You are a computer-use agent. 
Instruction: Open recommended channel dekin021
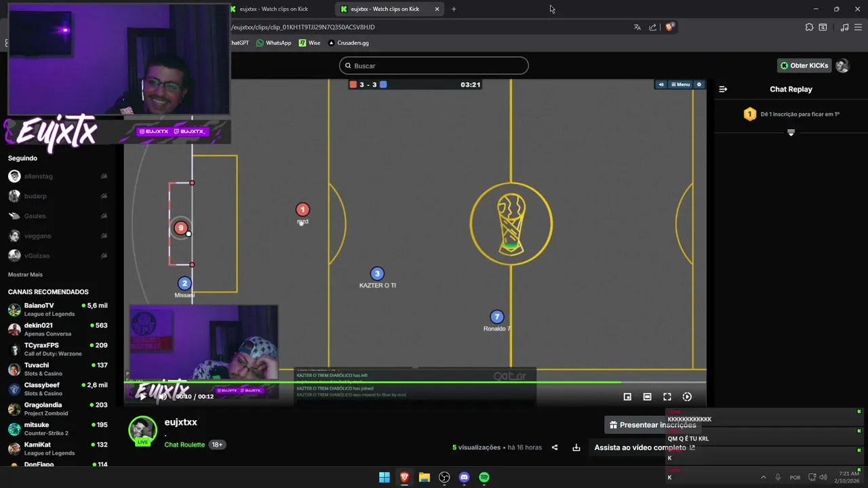(x=58, y=329)
